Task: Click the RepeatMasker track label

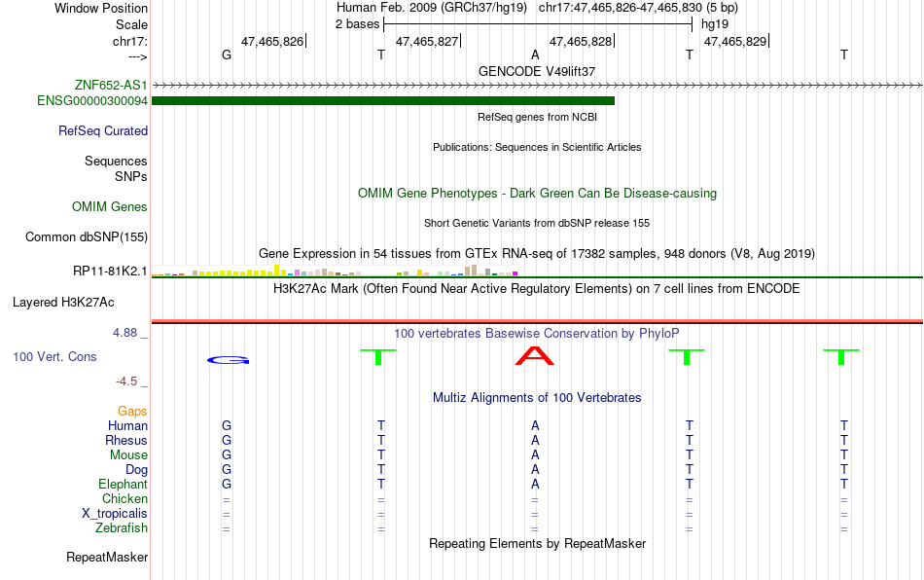Action: pos(107,557)
